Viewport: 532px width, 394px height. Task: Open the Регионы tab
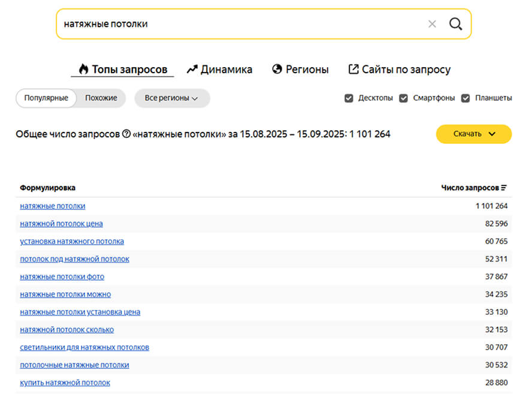click(300, 70)
